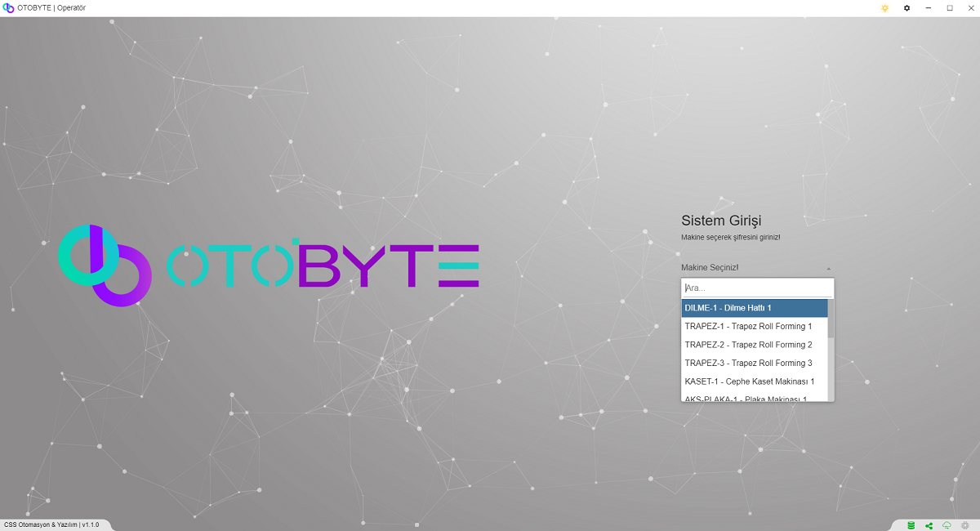
Task: Click the cloud sync status icon
Action: pyautogui.click(x=947, y=524)
